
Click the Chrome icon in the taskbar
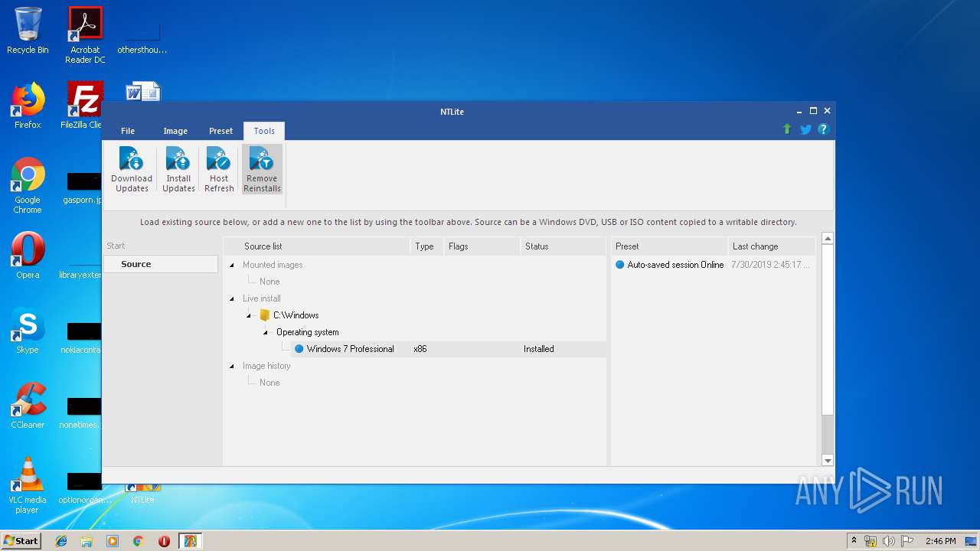point(138,541)
